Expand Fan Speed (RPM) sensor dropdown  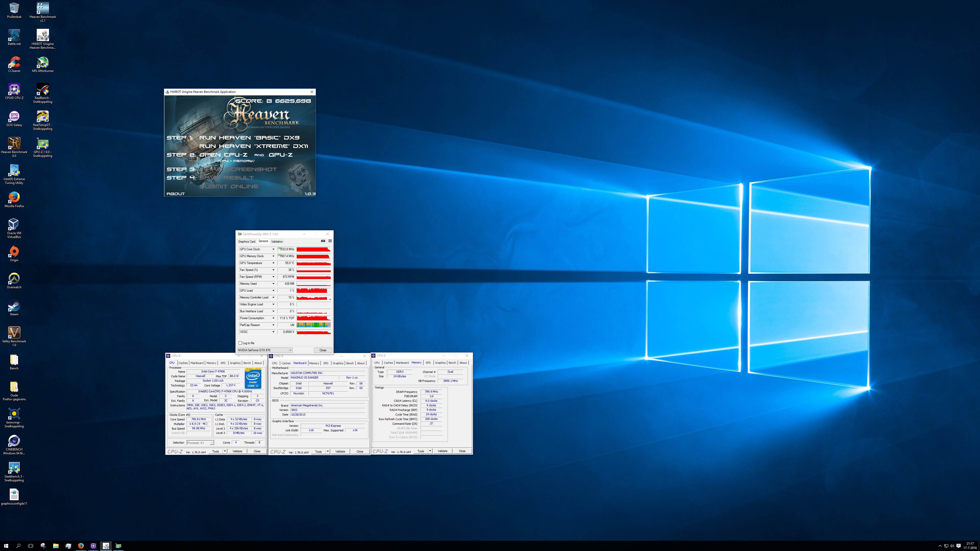[273, 277]
